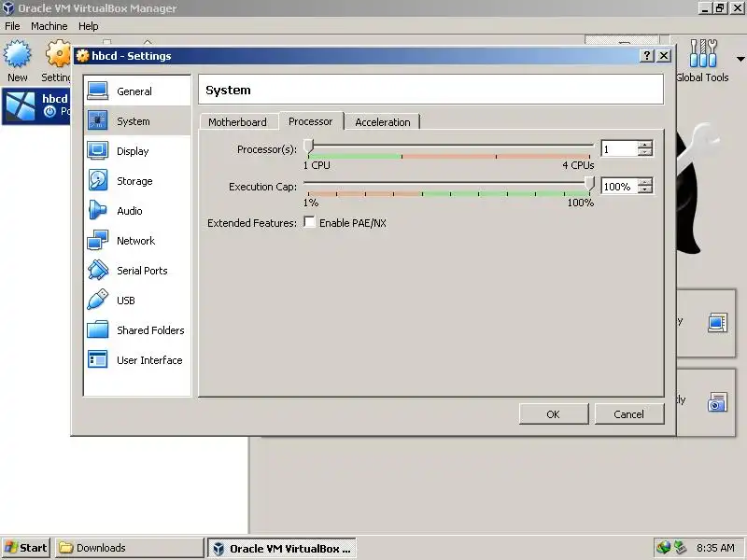Select the hbcd virtual machine icon
This screenshot has height=560, width=747.
point(20,105)
